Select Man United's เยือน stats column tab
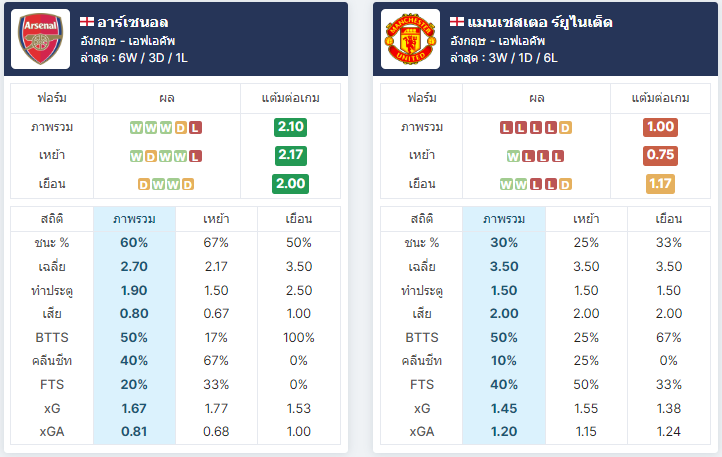The width and height of the screenshot is (722, 457). 669,219
